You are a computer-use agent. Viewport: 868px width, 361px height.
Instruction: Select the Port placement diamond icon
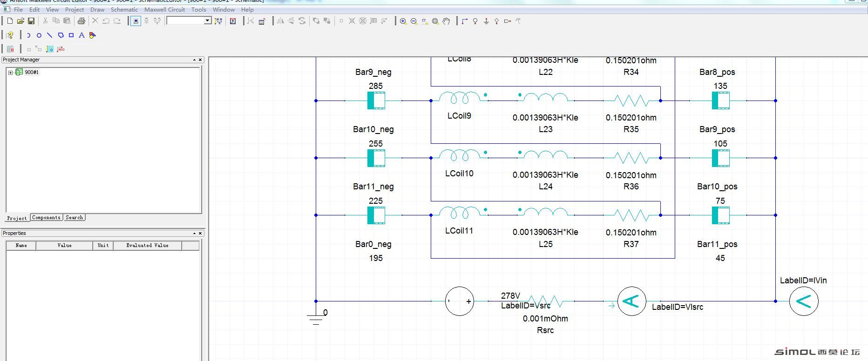tap(497, 21)
